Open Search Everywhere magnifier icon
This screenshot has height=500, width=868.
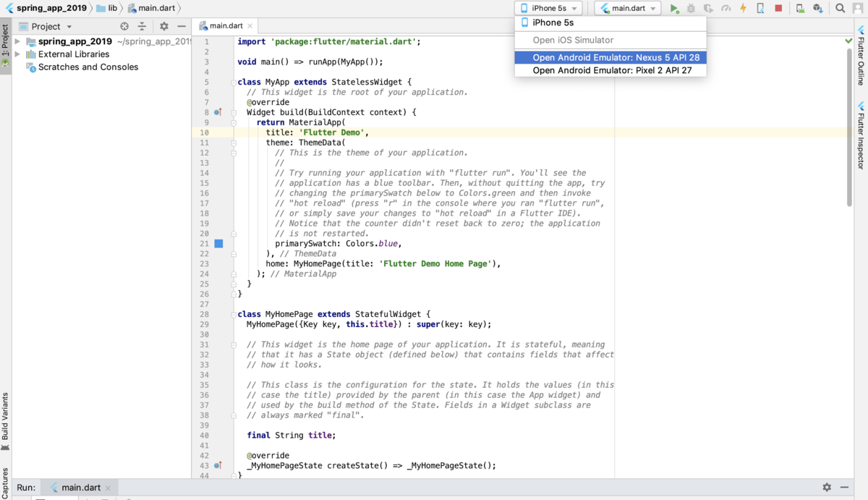click(x=840, y=9)
